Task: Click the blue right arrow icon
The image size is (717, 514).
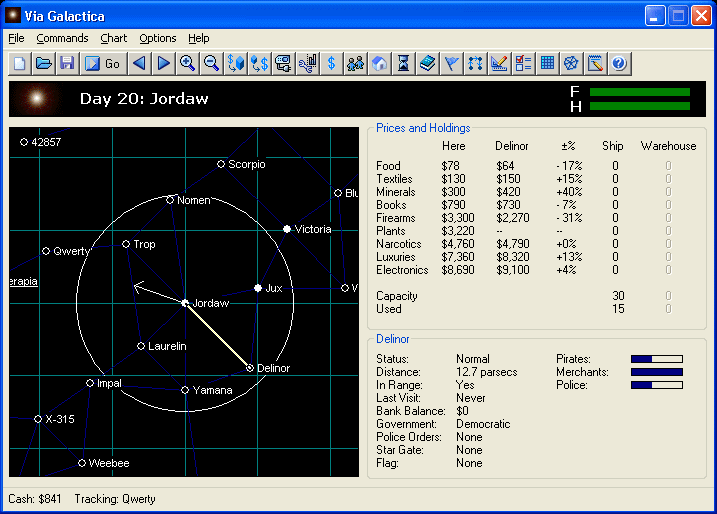Action: 163,63
